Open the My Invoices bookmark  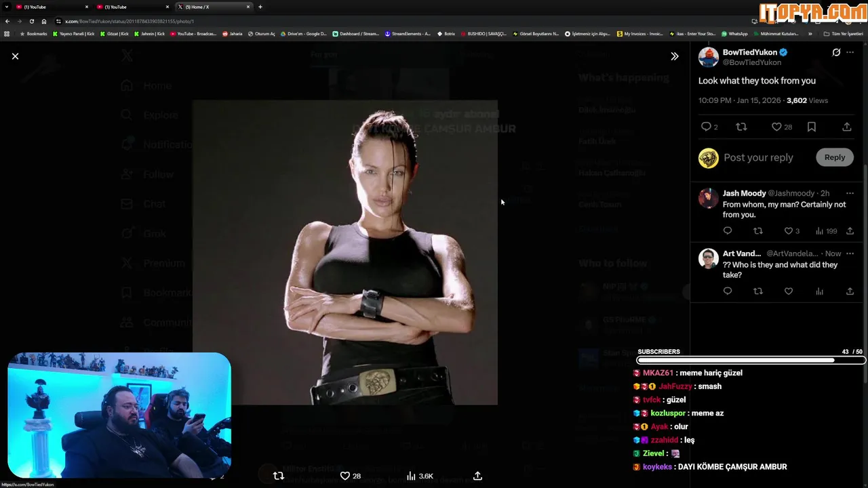640,34
